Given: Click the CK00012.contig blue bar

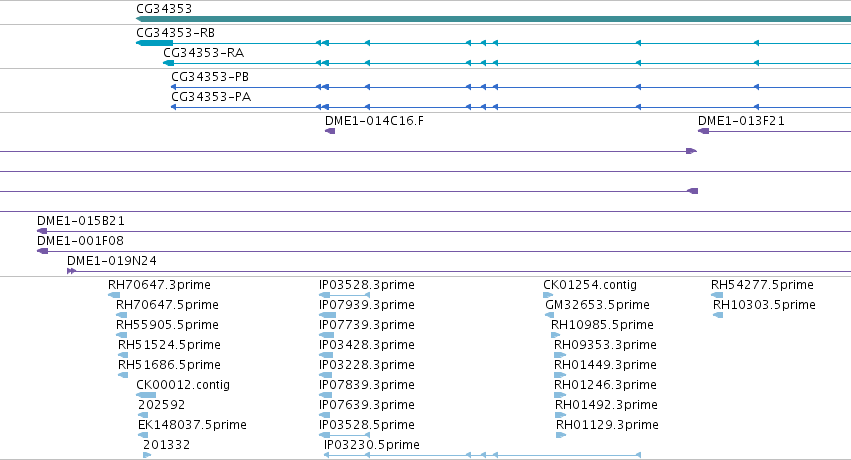Looking at the screenshot, I should [x=146, y=395].
